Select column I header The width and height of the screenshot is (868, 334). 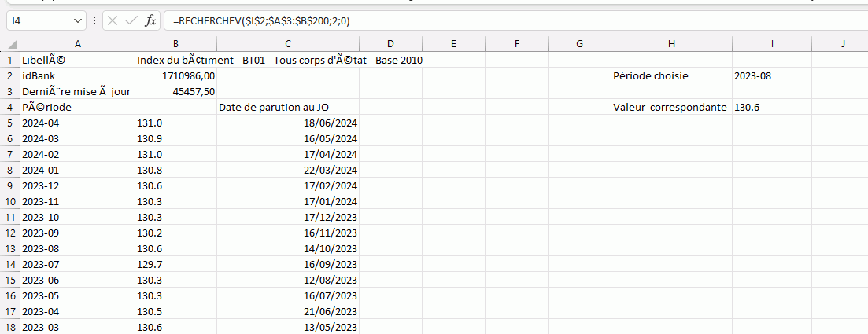click(x=771, y=44)
